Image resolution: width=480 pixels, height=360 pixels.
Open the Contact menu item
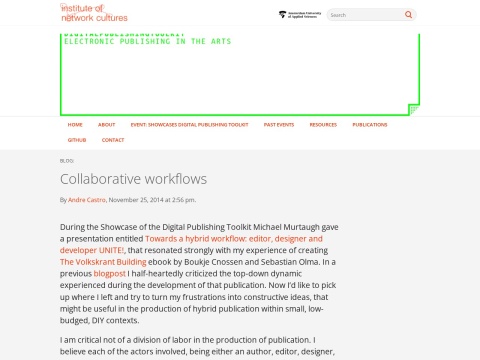click(x=113, y=140)
